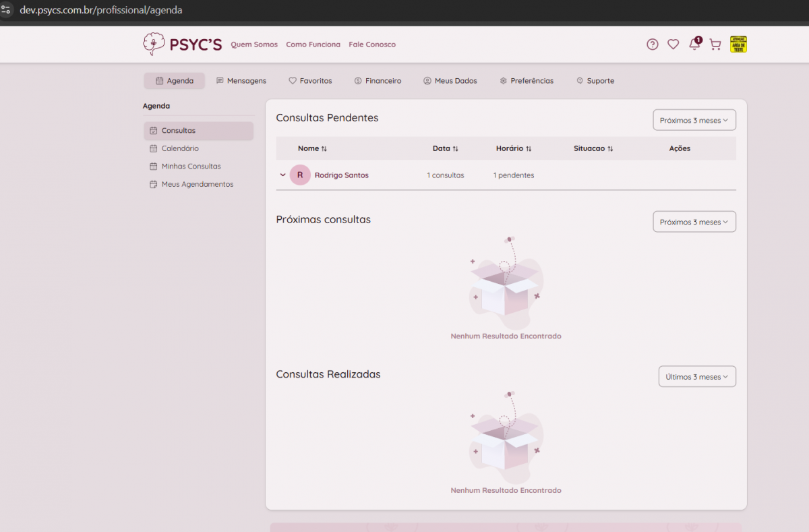Click the yellow test area badge
809x532 pixels.
click(x=738, y=45)
